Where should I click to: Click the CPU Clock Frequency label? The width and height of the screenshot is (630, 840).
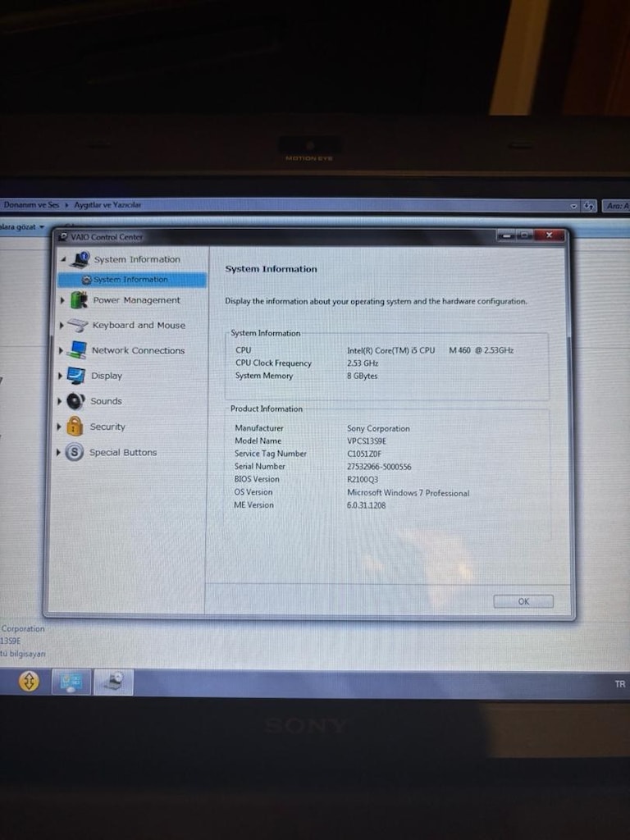273,363
